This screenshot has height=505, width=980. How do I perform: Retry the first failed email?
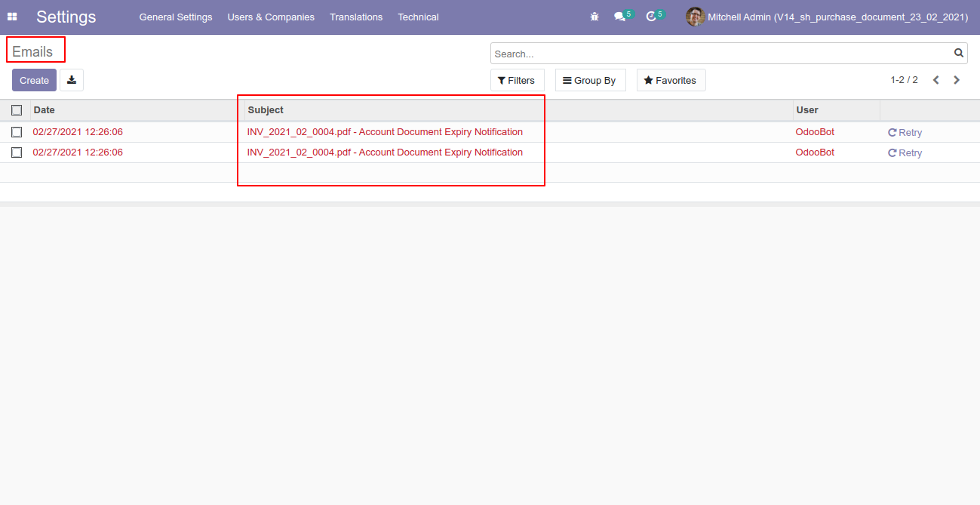point(905,132)
